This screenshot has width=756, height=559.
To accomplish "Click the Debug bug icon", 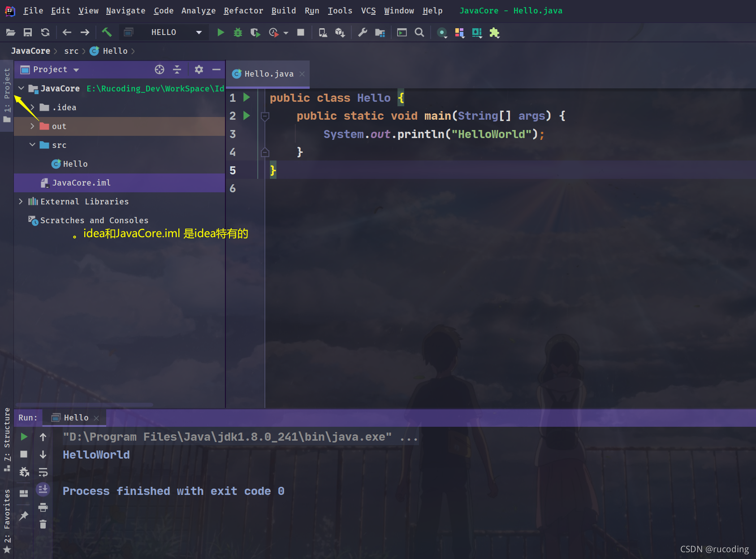I will 238,32.
